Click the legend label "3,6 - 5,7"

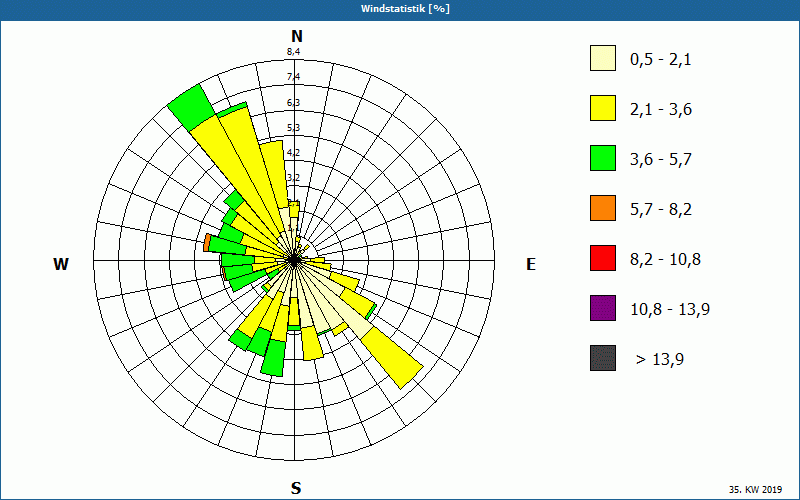pos(661,160)
